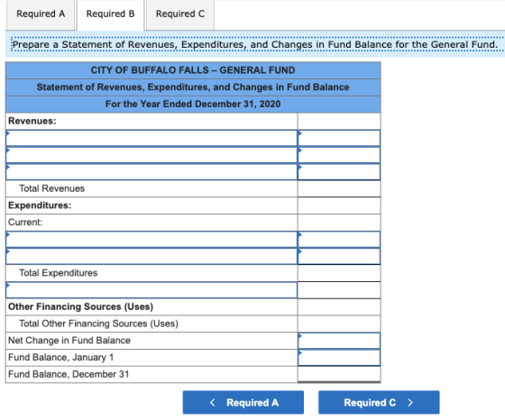Click the blue Required A back button
The height and width of the screenshot is (420, 505).
[x=243, y=402]
